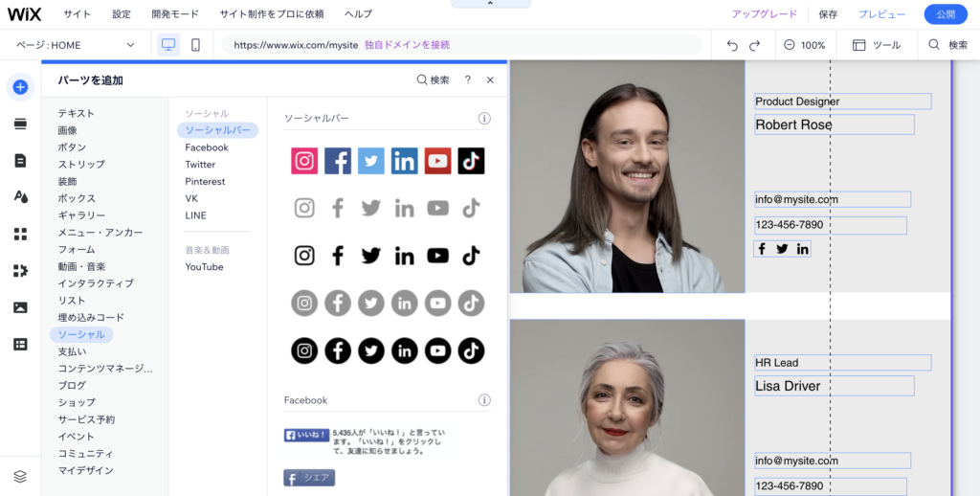
Task: Open the Sections icon in left sidebar
Action: click(20, 124)
